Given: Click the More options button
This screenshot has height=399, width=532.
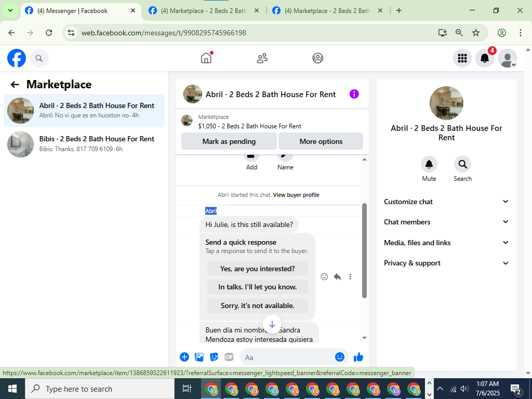Looking at the screenshot, I should pyautogui.click(x=321, y=141).
